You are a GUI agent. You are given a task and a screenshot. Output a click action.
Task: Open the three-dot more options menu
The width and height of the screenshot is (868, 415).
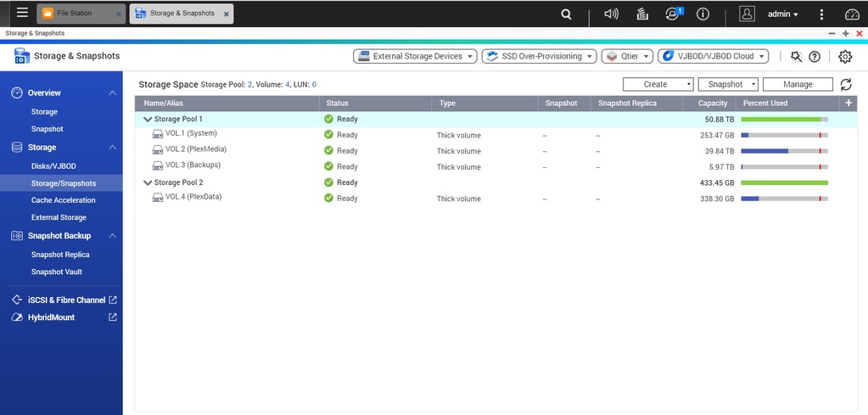[821, 14]
